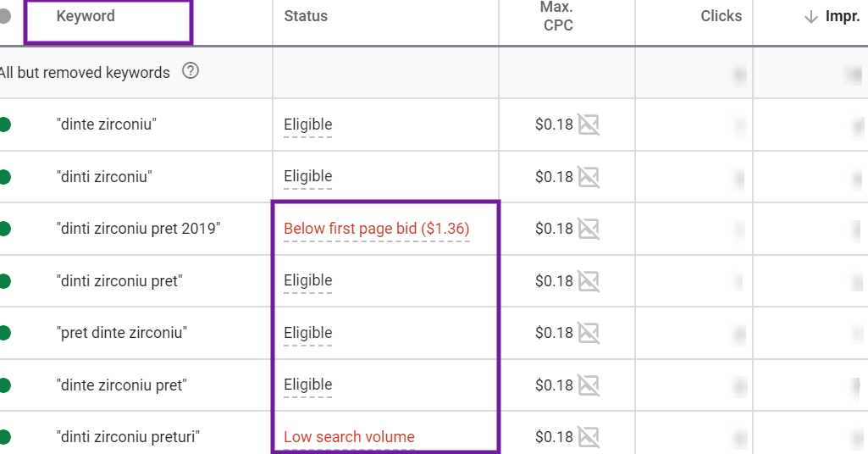Click bid icon in "dinti zirconiu preturi" row
868x454 pixels.
click(589, 437)
